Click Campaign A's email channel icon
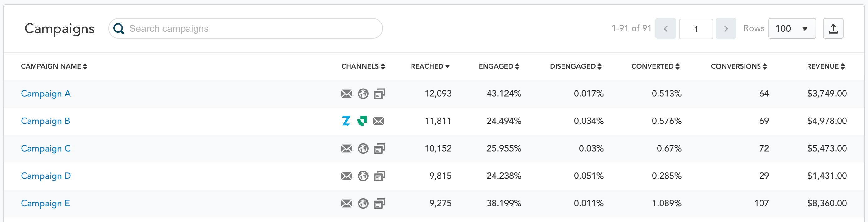 tap(346, 94)
